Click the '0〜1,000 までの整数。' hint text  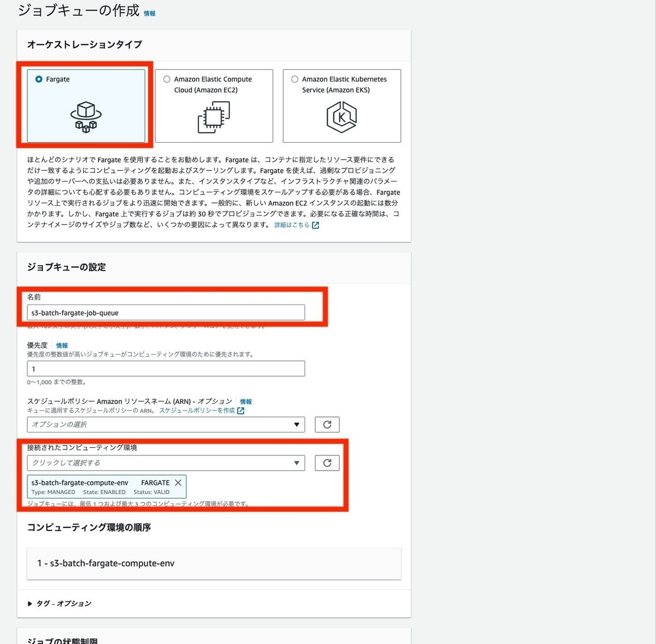coord(56,382)
